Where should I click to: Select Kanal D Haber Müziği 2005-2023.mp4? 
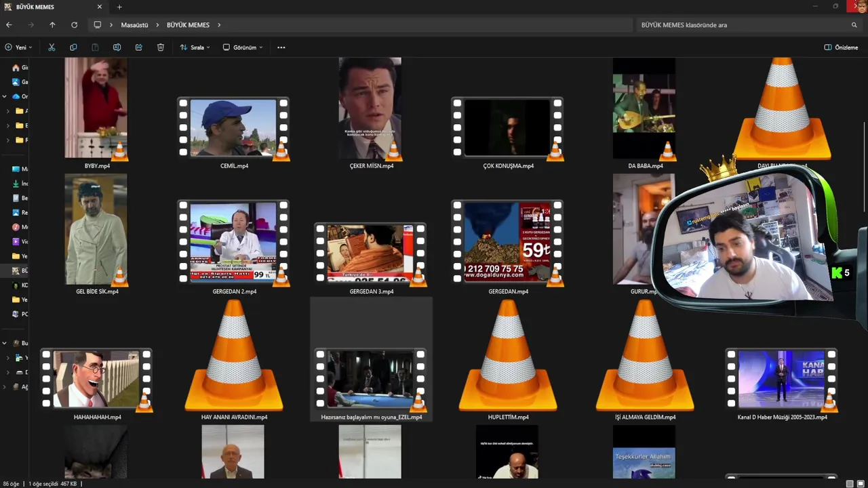click(782, 380)
